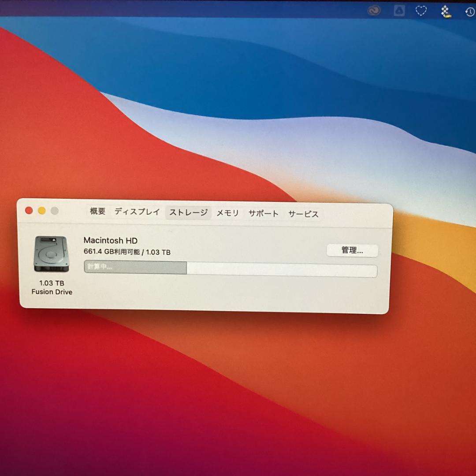Switch to the サービス tab

[x=303, y=213]
